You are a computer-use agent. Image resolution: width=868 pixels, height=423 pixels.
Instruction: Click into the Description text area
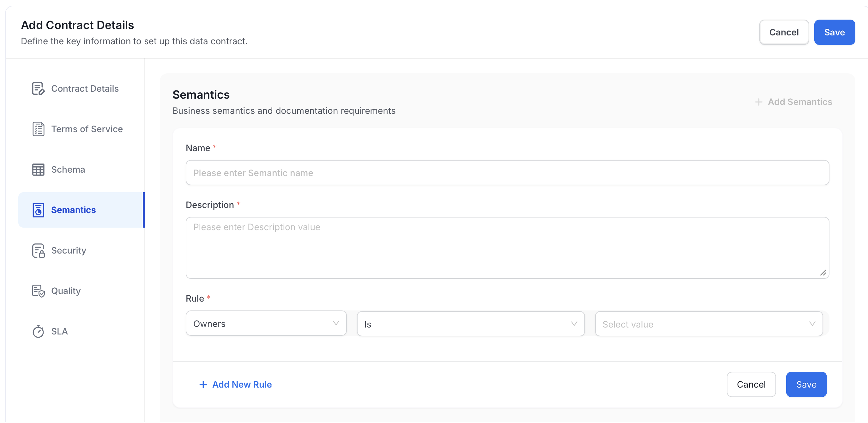(507, 248)
